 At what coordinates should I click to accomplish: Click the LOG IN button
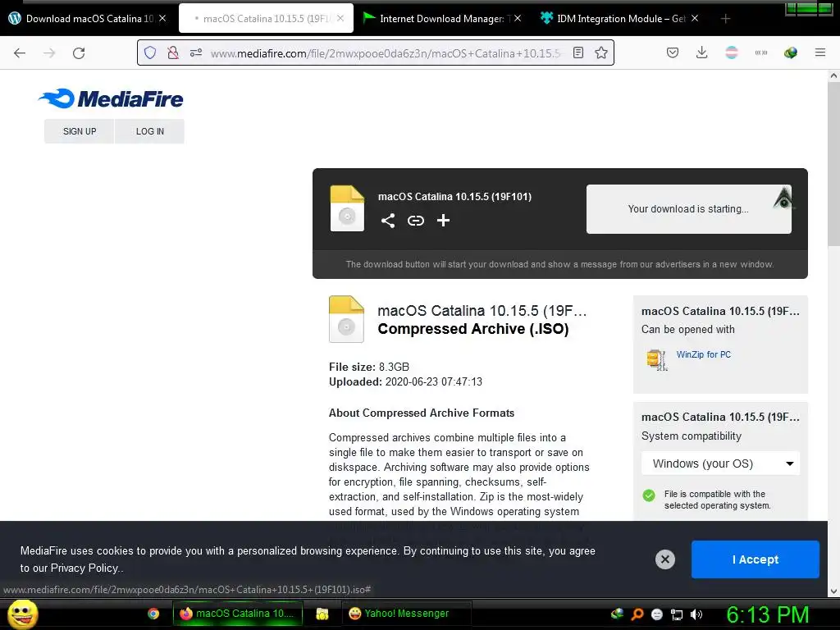150,131
